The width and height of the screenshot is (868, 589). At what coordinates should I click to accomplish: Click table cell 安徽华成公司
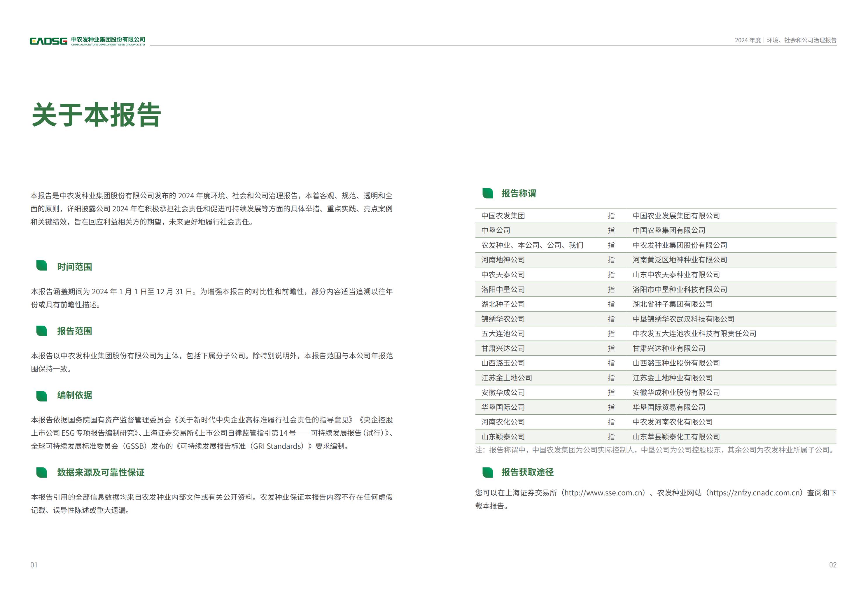(503, 392)
